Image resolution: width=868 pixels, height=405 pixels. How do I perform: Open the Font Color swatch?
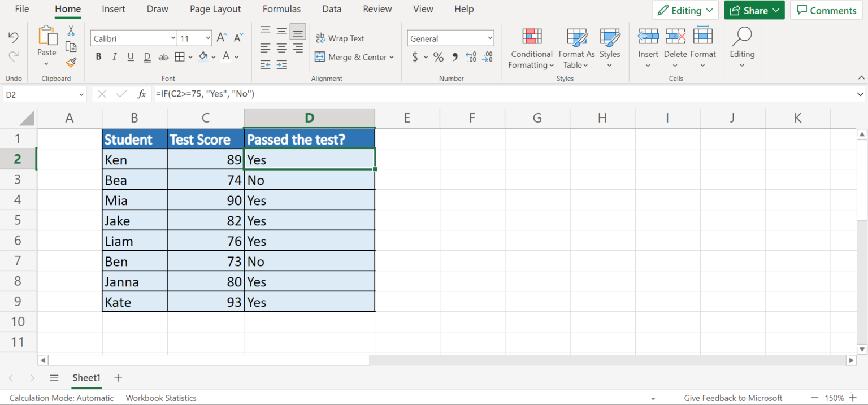225,56
